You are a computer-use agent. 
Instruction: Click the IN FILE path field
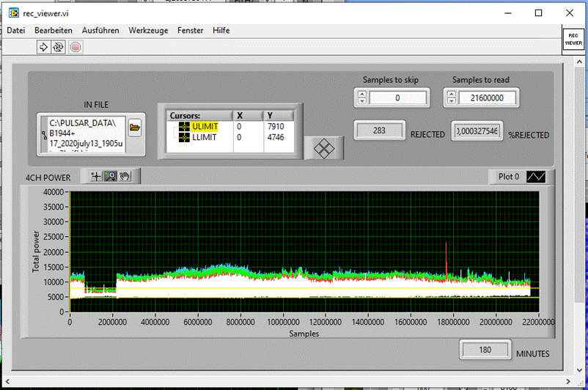87,134
